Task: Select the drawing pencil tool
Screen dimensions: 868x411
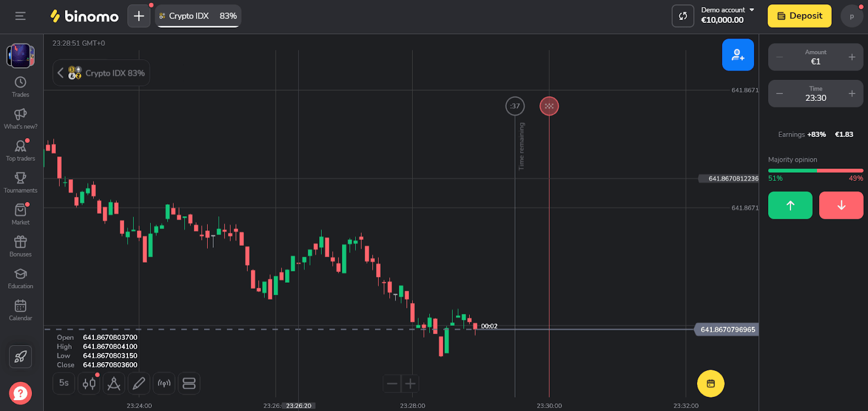Action: click(x=139, y=383)
